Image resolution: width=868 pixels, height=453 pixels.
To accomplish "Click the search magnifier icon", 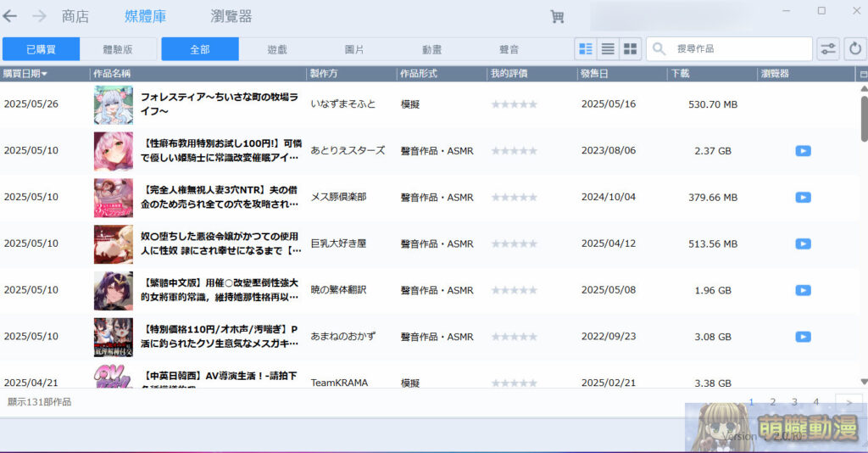I will click(659, 48).
